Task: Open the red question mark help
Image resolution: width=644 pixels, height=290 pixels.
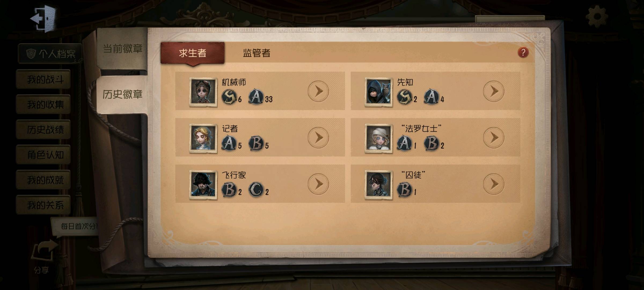Action: (523, 52)
